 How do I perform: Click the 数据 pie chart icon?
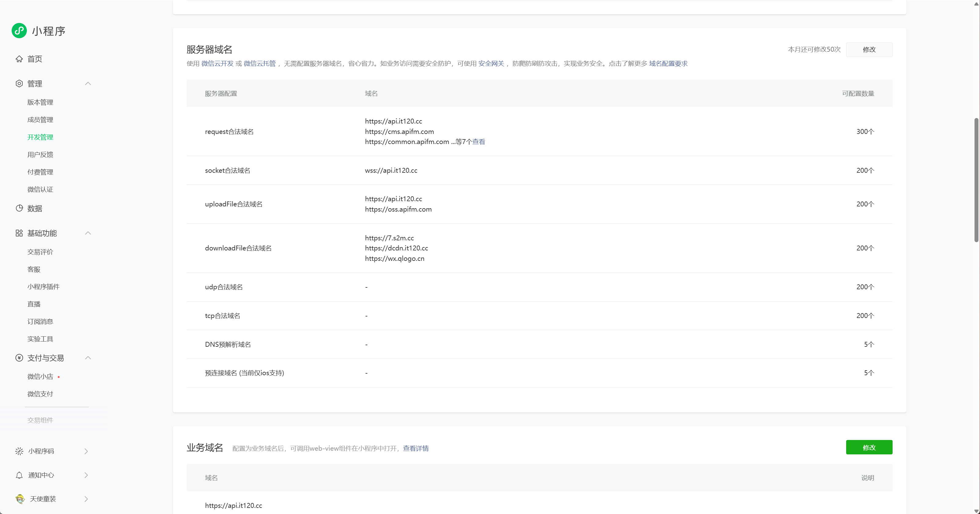tap(19, 208)
